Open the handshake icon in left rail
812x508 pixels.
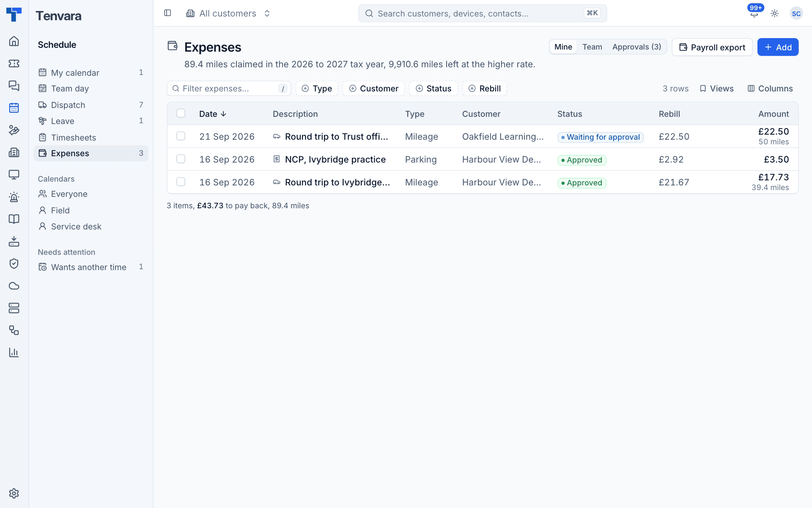coord(14,130)
